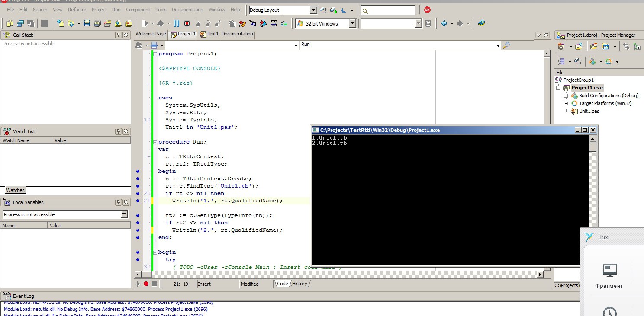Select ProjectGroup1 in Project Manager
Image resolution: width=644 pixels, height=316 pixels.
(x=579, y=80)
